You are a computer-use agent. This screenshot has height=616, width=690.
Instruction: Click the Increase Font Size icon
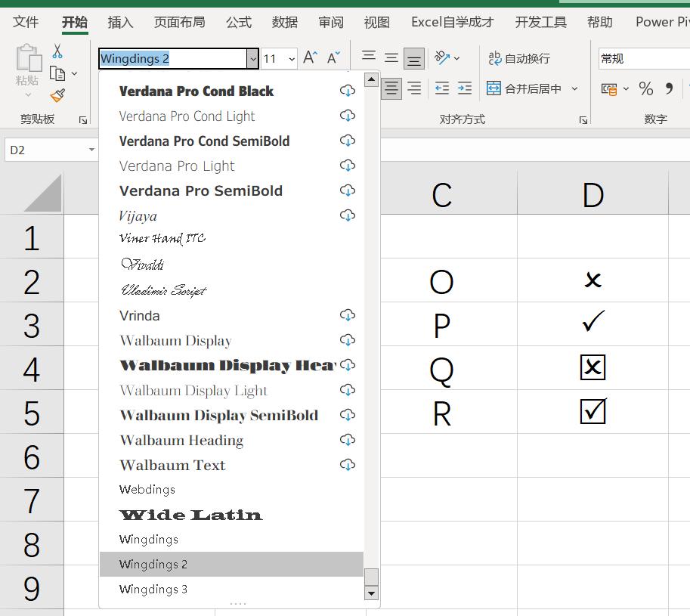[x=310, y=58]
